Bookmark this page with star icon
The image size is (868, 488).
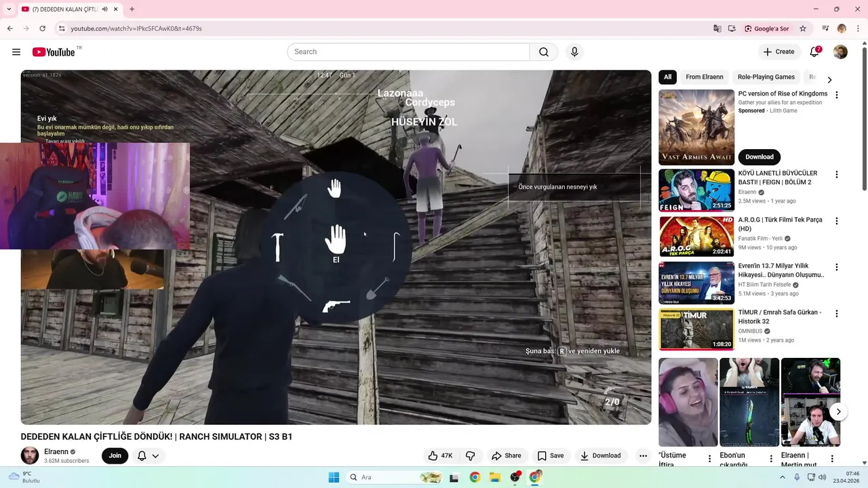point(803,28)
